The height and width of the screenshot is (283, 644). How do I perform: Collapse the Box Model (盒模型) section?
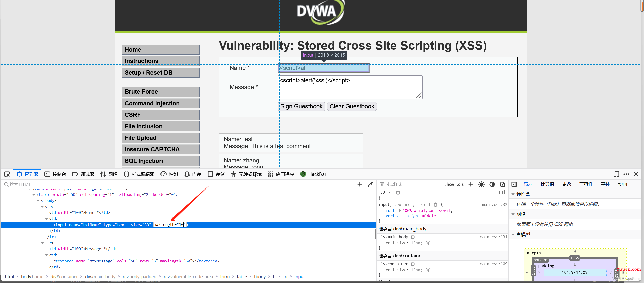tap(513, 235)
